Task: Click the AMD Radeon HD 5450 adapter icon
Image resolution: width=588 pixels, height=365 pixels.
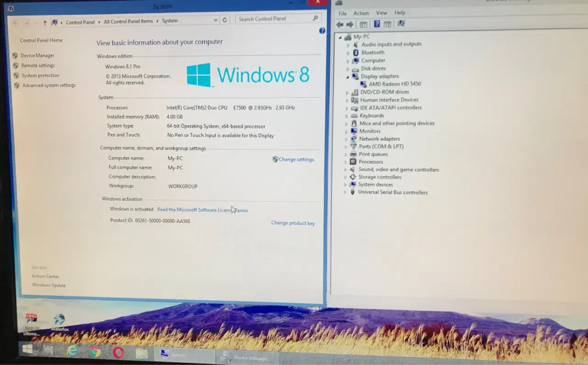Action: point(364,84)
